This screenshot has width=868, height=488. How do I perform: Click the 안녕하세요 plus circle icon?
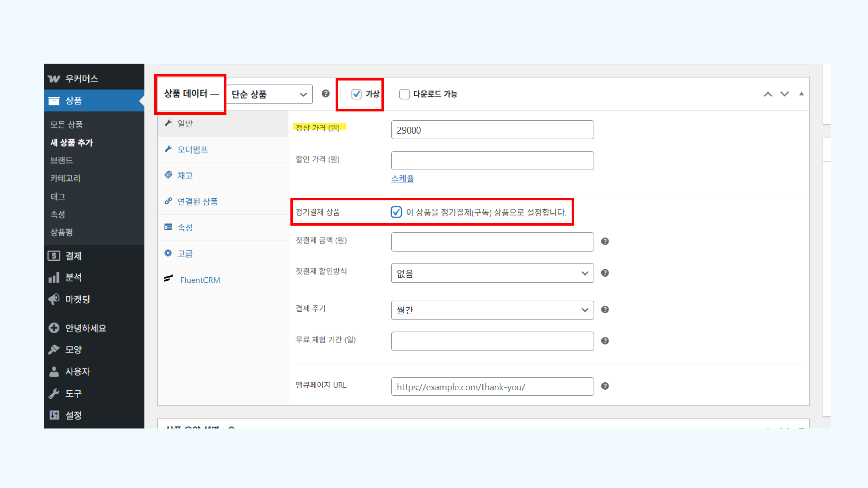(54, 328)
